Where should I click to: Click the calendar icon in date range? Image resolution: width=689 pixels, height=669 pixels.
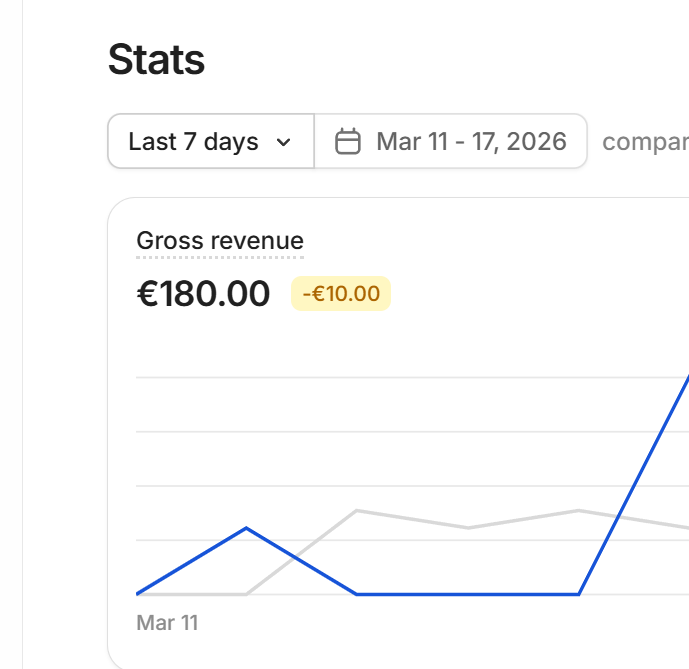348,142
